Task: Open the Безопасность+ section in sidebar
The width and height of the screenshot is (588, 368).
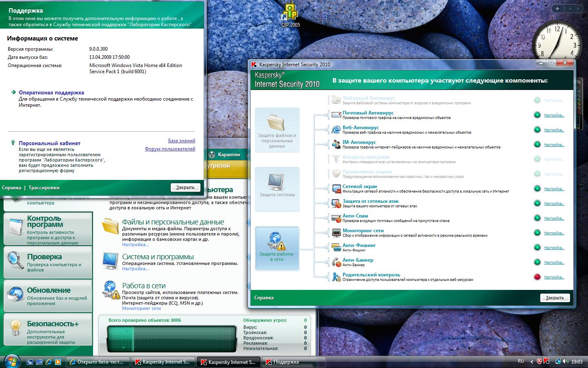Action: tap(48, 330)
